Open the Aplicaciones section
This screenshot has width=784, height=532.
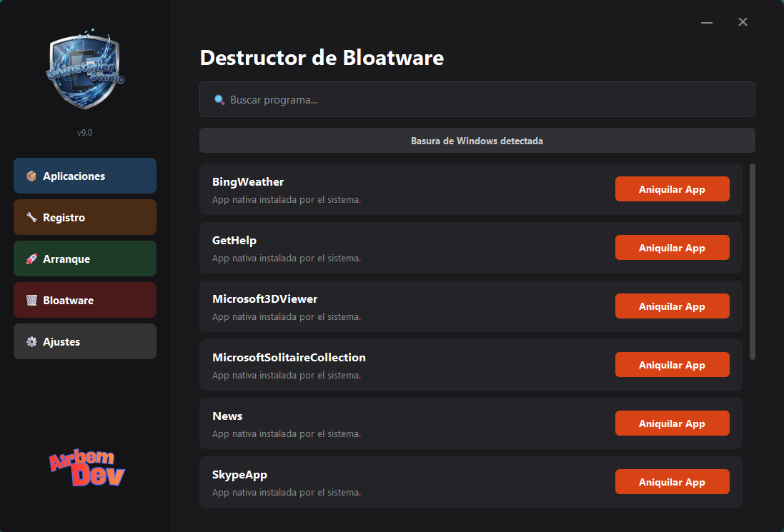click(x=85, y=176)
